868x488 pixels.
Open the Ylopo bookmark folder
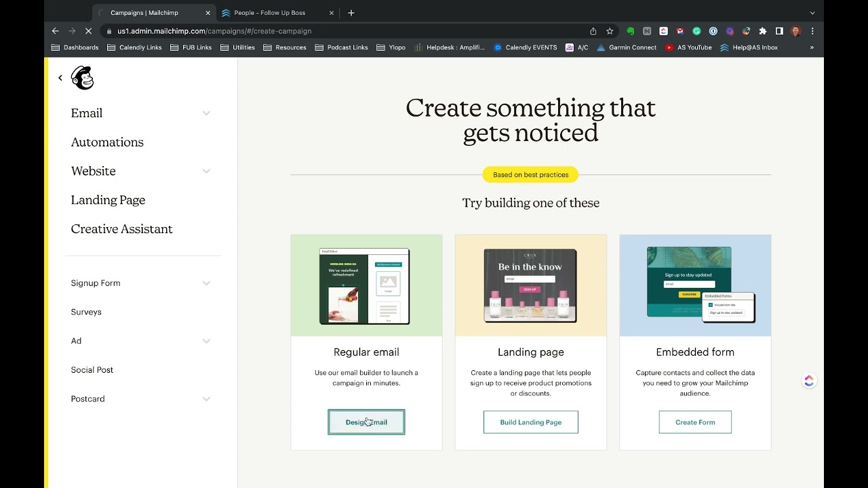pyautogui.click(x=391, y=47)
